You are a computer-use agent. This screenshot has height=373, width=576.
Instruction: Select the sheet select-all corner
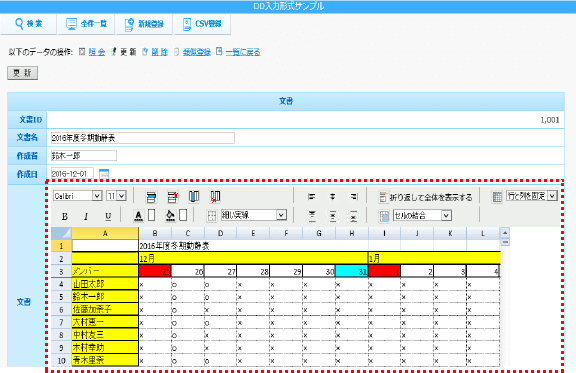tap(61, 233)
